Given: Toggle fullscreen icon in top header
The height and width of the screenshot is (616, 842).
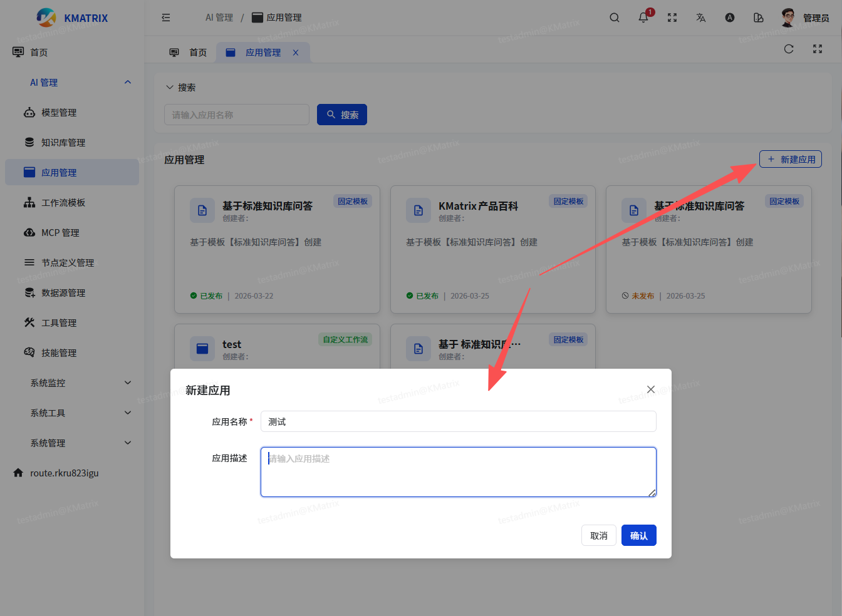Looking at the screenshot, I should [672, 18].
